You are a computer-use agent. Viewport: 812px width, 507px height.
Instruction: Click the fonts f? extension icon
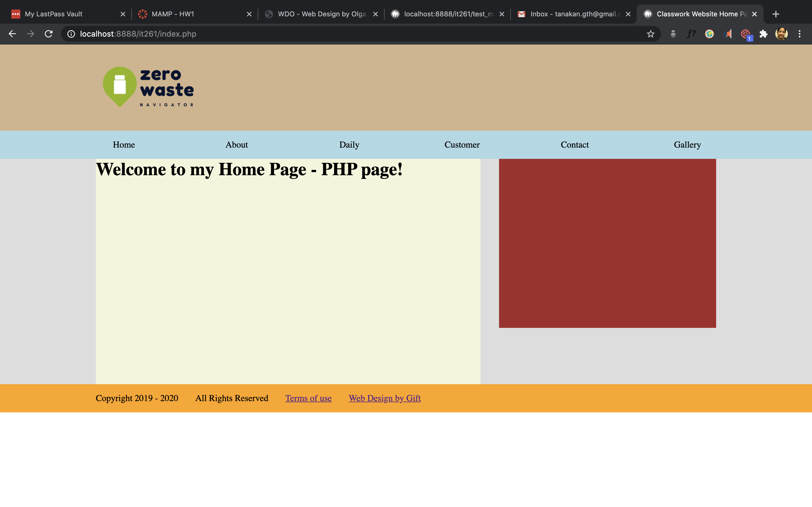pyautogui.click(x=691, y=34)
